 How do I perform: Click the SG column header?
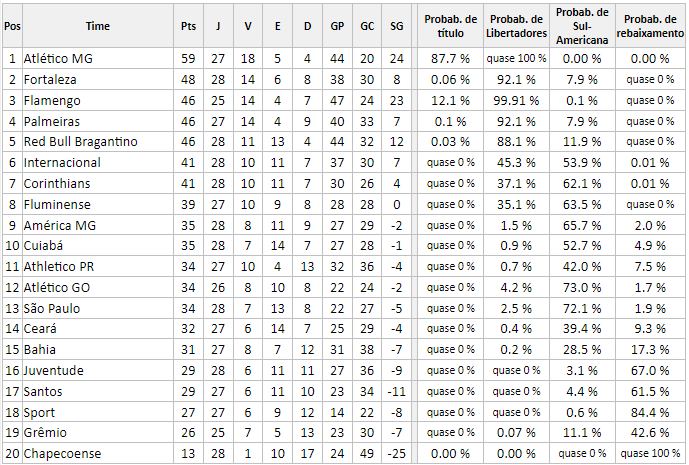click(396, 26)
